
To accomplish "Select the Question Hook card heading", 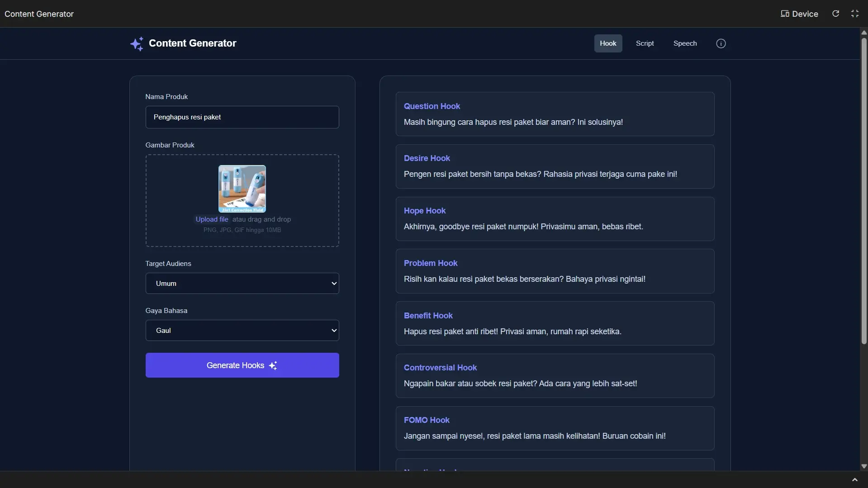I will [x=432, y=106].
